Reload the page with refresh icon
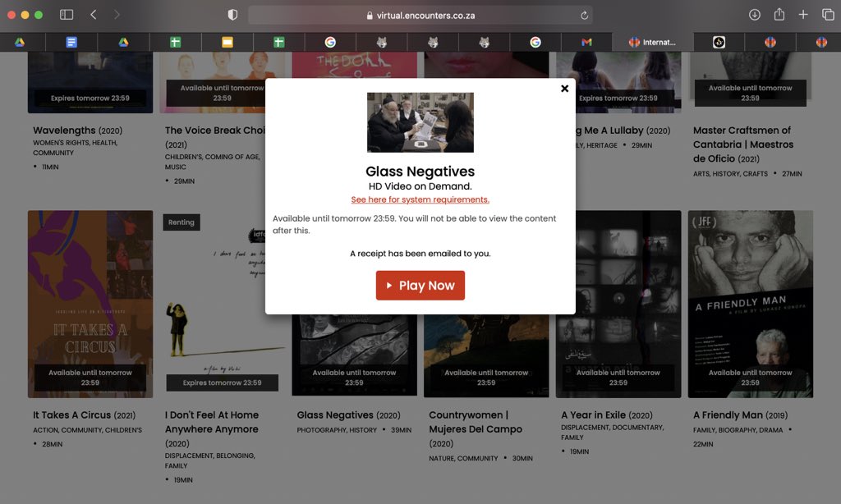Viewport: 841px width, 504px height. point(584,15)
